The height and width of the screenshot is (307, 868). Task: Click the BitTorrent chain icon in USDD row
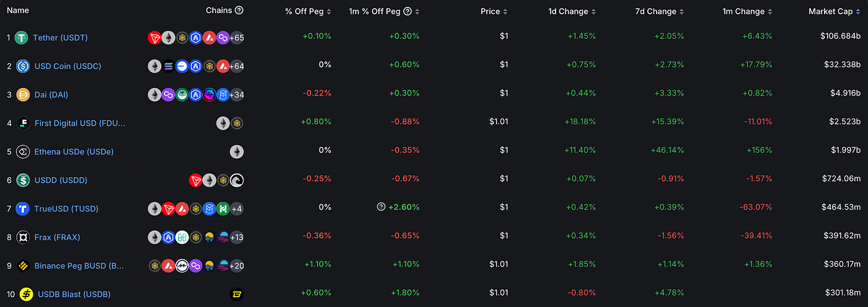click(x=236, y=180)
